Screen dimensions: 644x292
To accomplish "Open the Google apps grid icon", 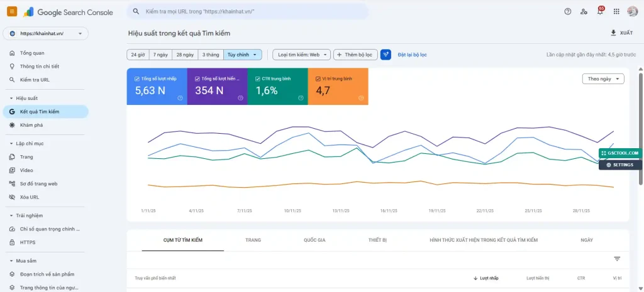I will pos(616,11).
